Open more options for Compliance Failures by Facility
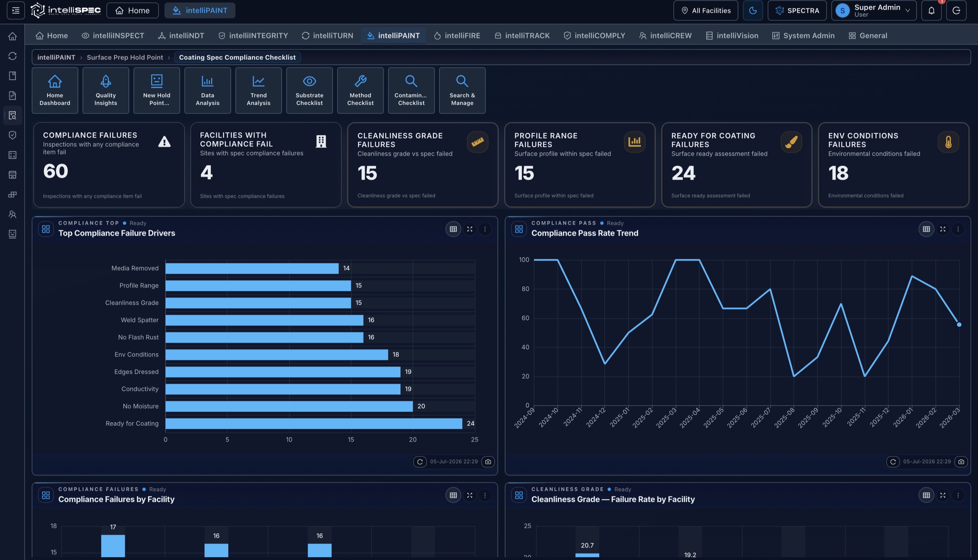Screen dimensions: 978x560 (484, 495)
